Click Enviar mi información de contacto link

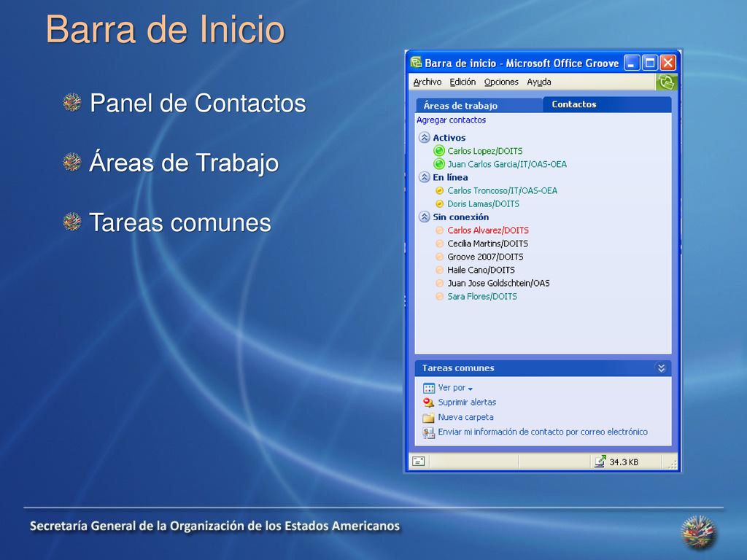pos(543,432)
